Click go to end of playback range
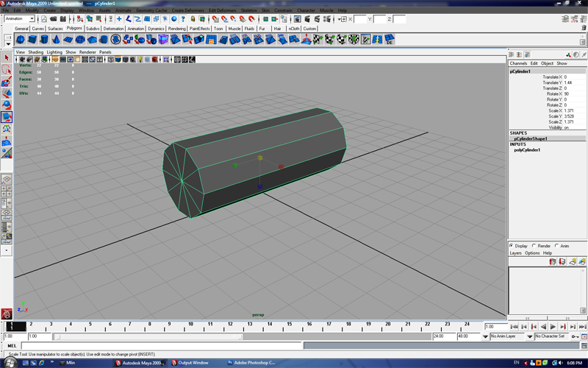Image resolution: width=588 pixels, height=368 pixels. (x=582, y=326)
